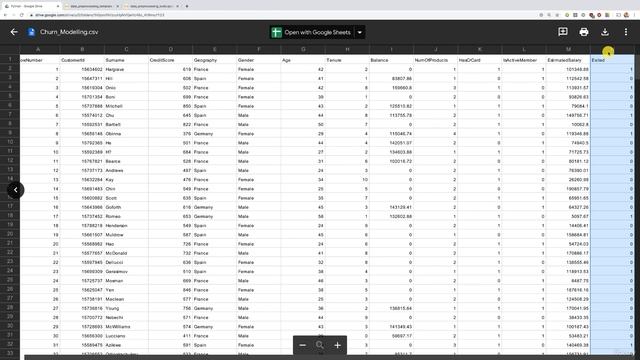This screenshot has width=640, height=360.
Task: Select column G header
Action: [x=303, y=49]
